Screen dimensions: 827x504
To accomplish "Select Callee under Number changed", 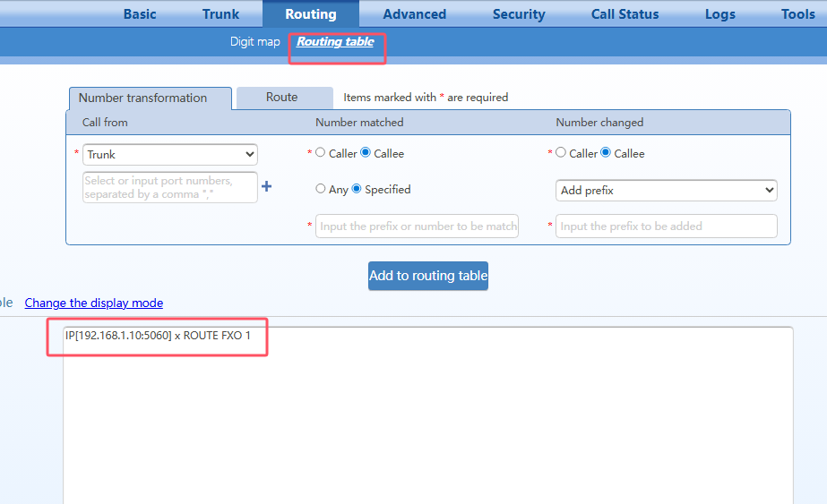I will click(x=606, y=153).
